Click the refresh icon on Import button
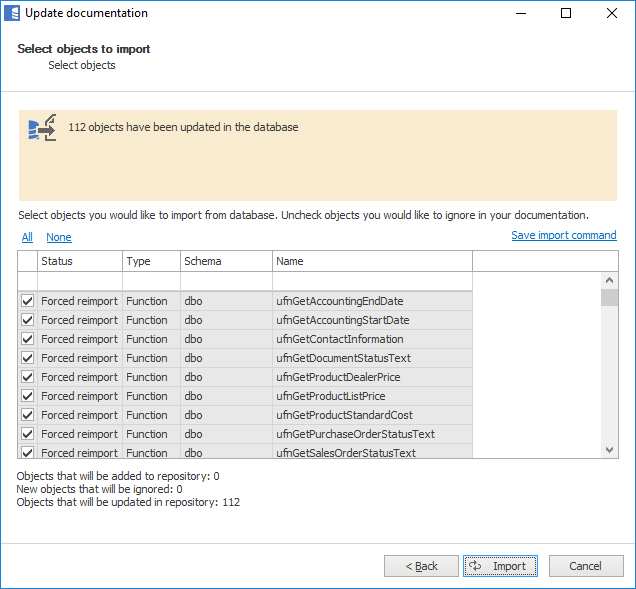The width and height of the screenshot is (636, 589). pos(476,566)
